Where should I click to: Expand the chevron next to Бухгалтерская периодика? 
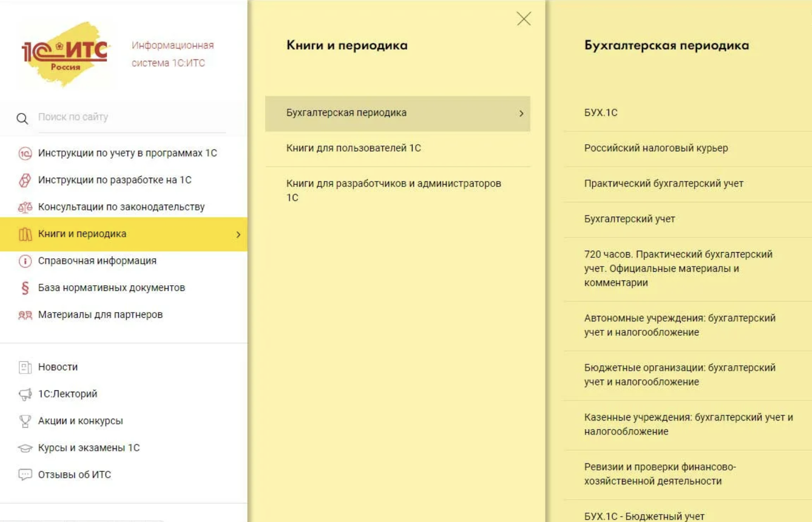tap(521, 114)
